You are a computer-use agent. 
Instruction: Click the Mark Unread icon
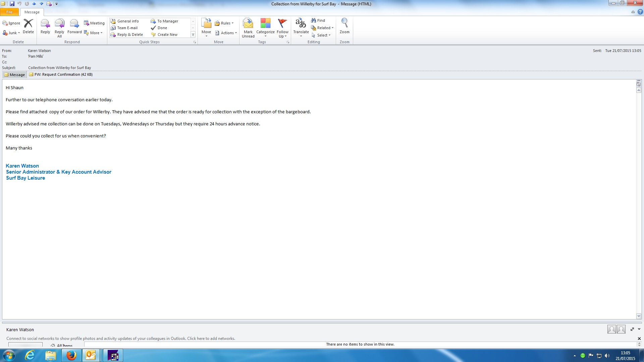[x=248, y=25]
